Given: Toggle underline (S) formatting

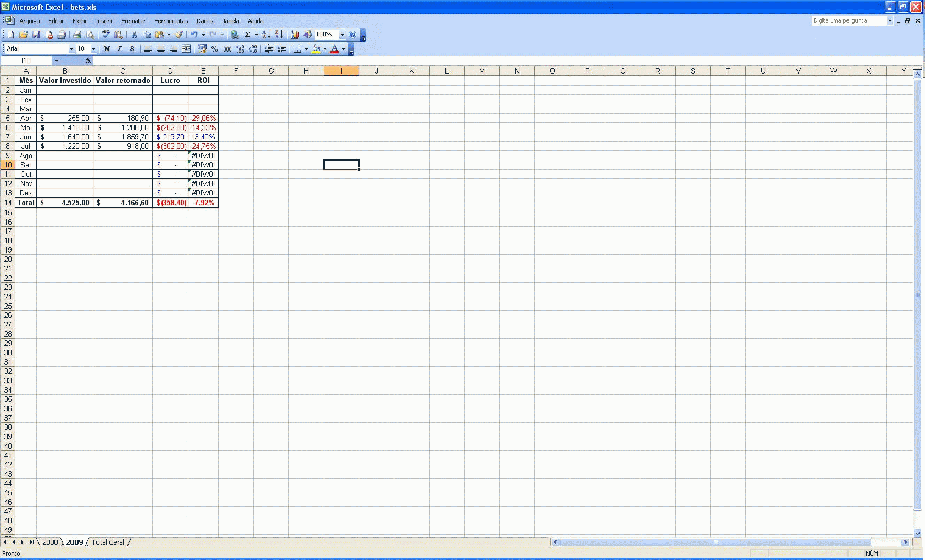Looking at the screenshot, I should (132, 49).
